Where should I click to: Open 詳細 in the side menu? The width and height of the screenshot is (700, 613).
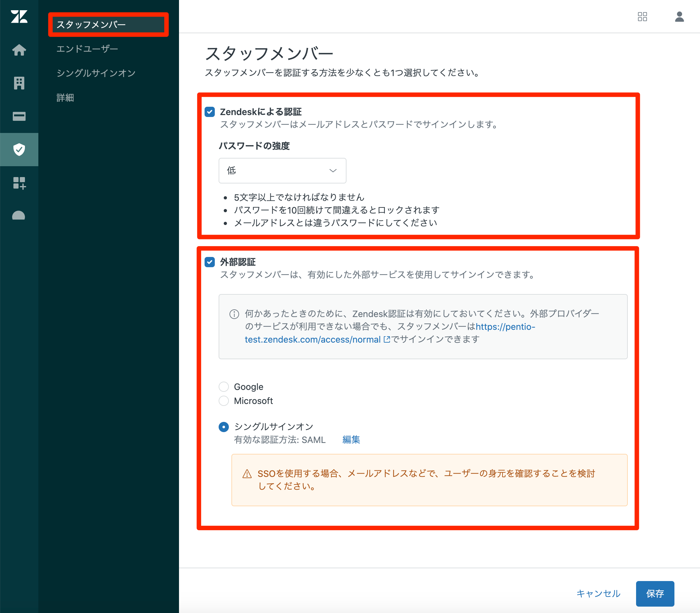coord(65,98)
